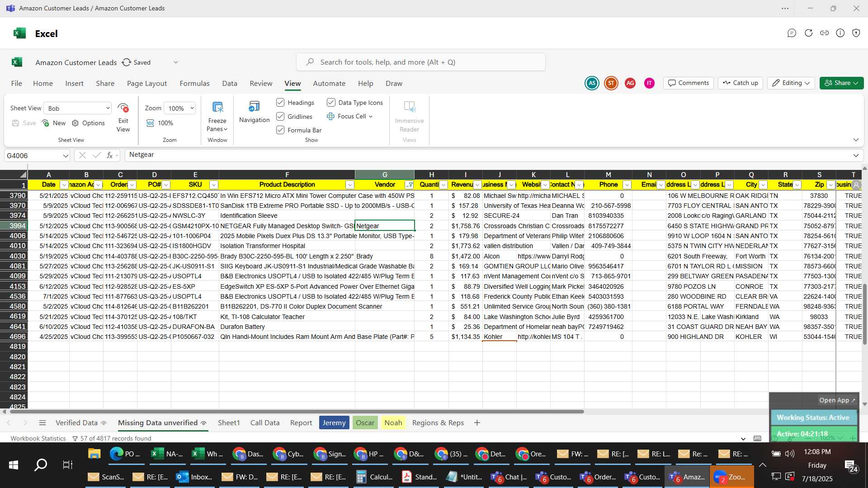Click the shield privacy icon
Viewport: 868px width, 488px height.
(x=856, y=33)
